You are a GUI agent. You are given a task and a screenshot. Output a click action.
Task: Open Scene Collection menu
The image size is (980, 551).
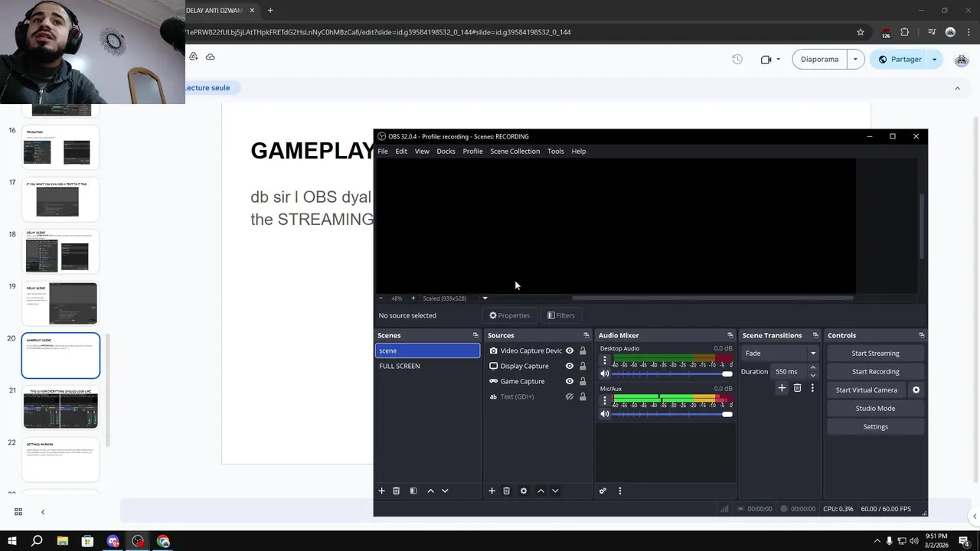(x=514, y=152)
